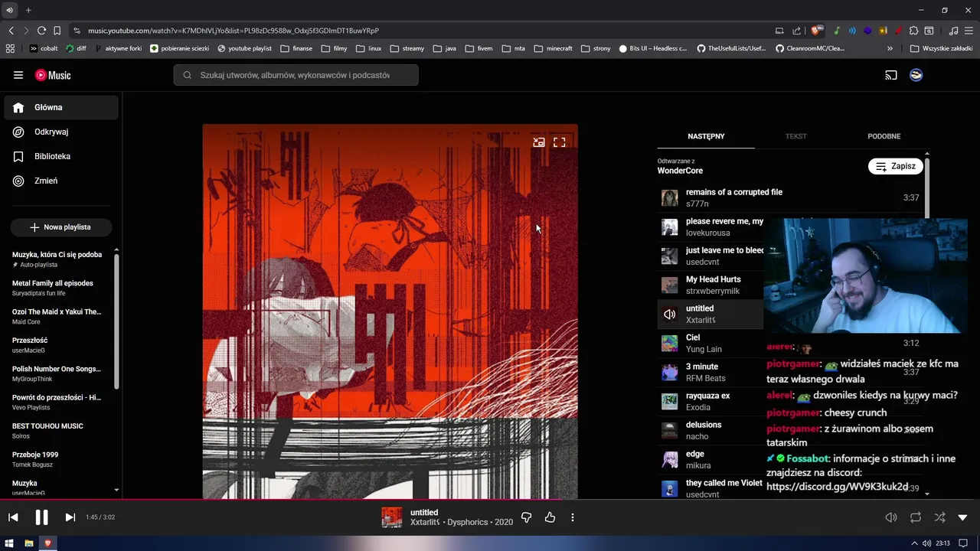Switch to the TEKST tab

click(x=795, y=136)
